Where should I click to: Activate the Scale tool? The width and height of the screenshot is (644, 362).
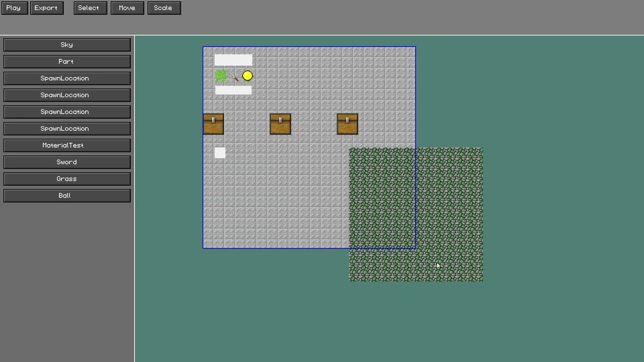(x=164, y=8)
